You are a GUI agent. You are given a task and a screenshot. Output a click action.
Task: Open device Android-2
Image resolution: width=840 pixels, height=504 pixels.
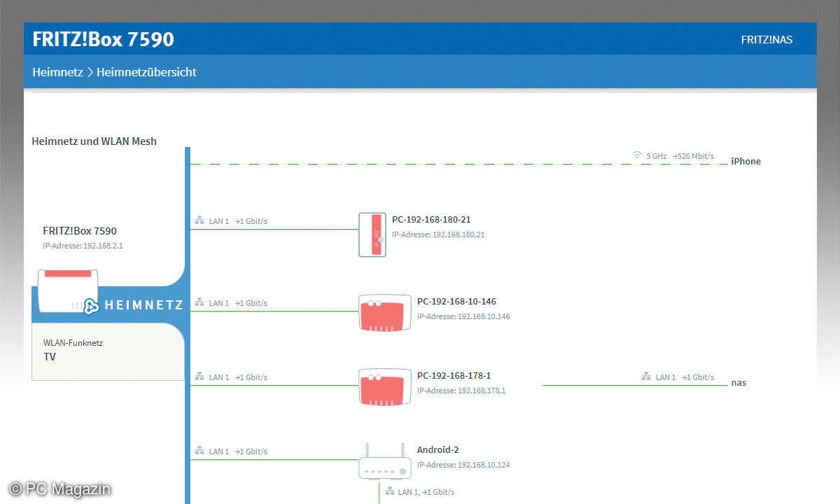tap(438, 450)
